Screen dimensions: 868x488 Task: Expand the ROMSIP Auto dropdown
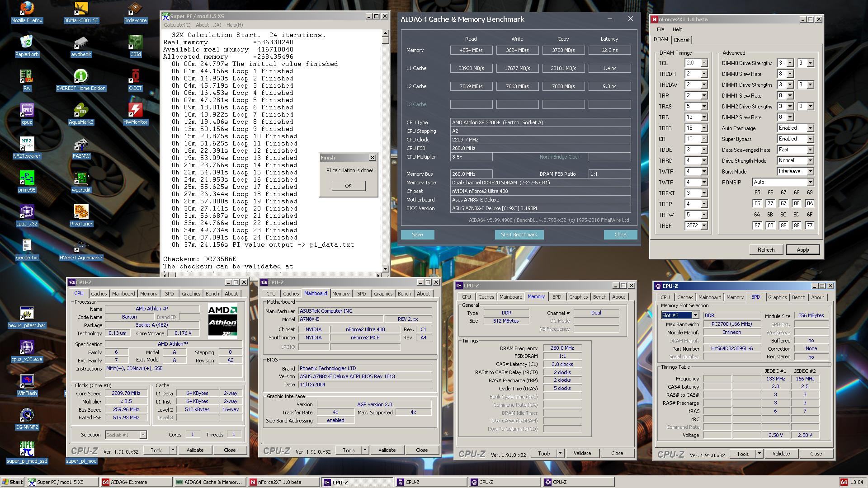[810, 182]
